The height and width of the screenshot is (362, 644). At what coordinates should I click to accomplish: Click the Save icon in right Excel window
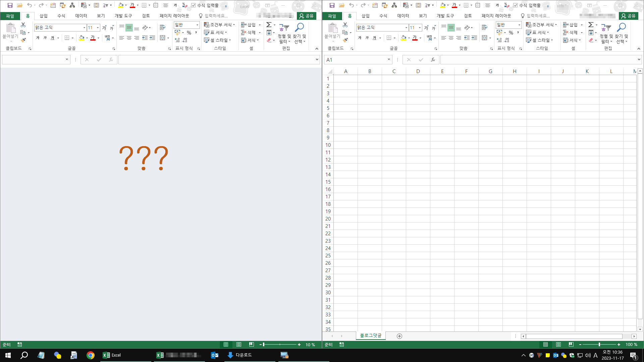click(x=332, y=5)
